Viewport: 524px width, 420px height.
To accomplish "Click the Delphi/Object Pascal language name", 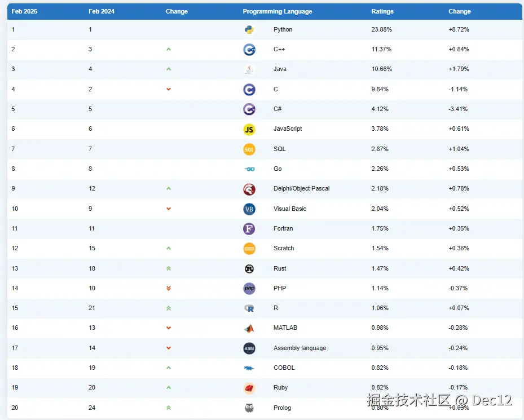I will [301, 189].
